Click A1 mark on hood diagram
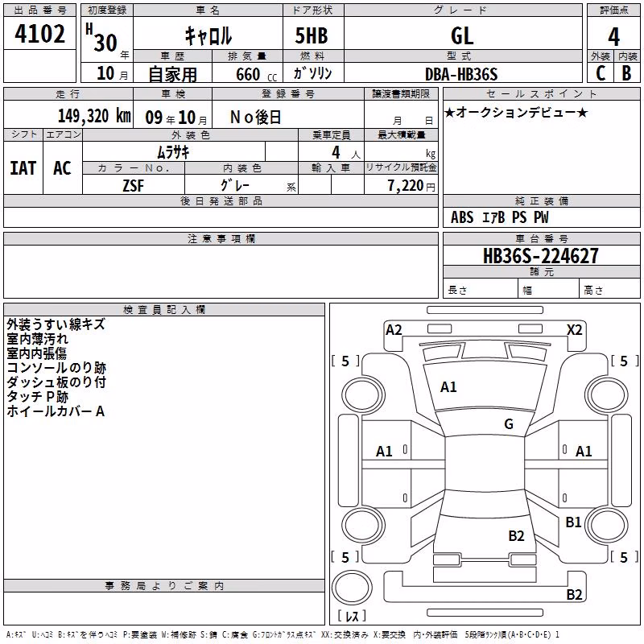644x644 pixels. tap(448, 387)
